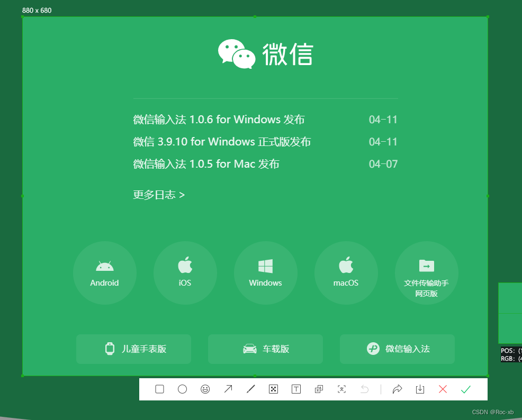Image resolution: width=522 pixels, height=420 pixels.
Task: Share the screenshot via forward icon
Action: 397,389
